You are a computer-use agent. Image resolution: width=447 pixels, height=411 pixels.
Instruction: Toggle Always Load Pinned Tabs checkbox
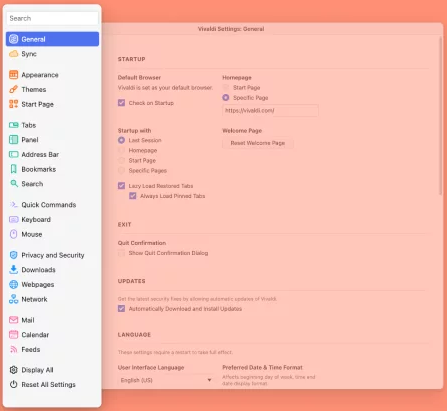pyautogui.click(x=133, y=196)
